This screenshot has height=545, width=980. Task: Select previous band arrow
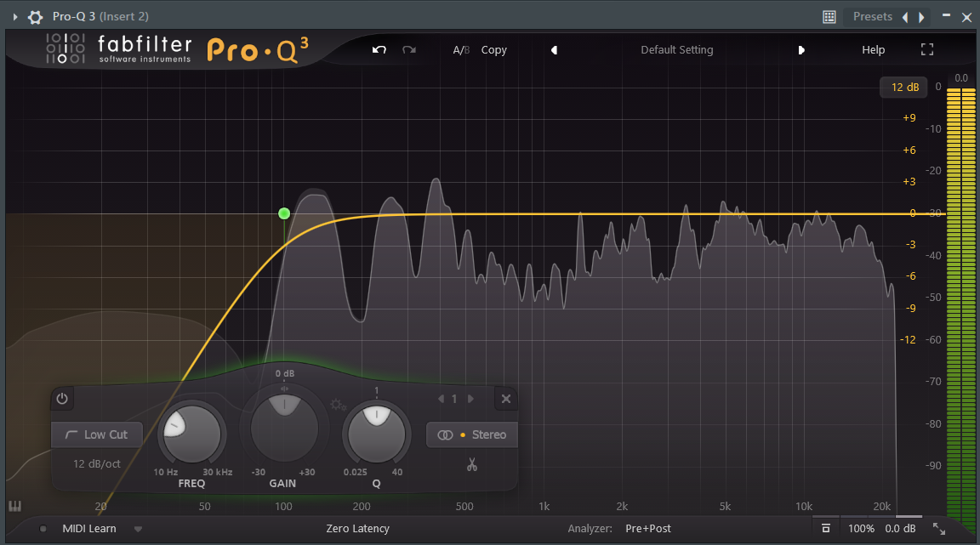441,399
